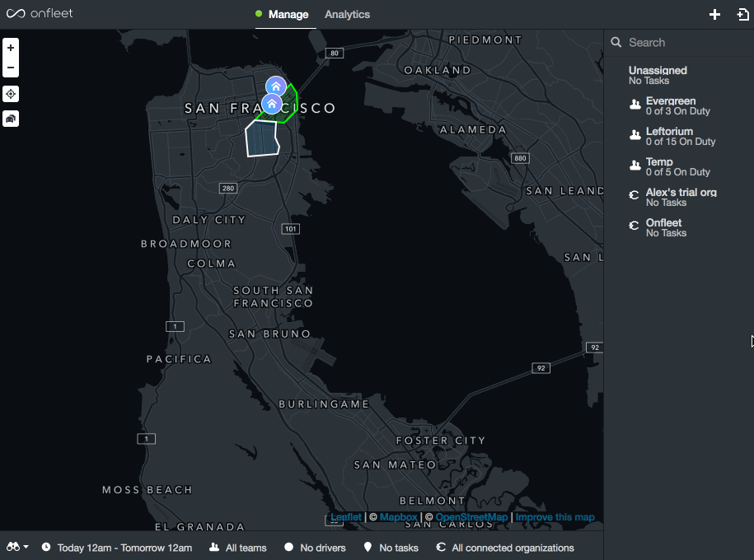754x560 pixels.
Task: Zoom in on the map
Action: click(11, 48)
